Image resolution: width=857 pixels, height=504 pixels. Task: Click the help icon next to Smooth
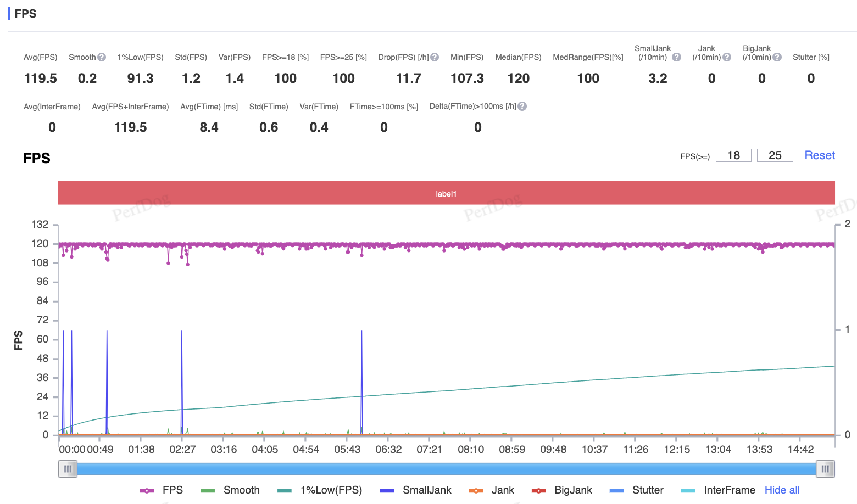tap(102, 57)
